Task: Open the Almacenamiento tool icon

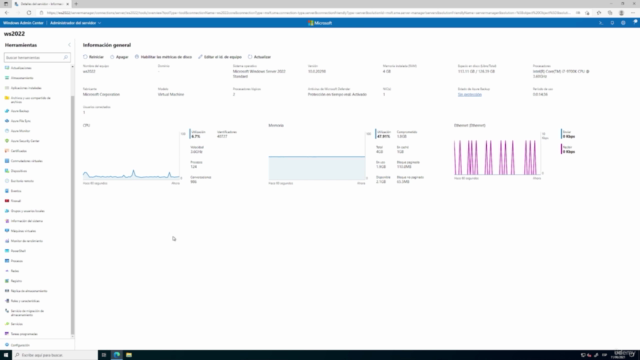Action: tap(7, 78)
